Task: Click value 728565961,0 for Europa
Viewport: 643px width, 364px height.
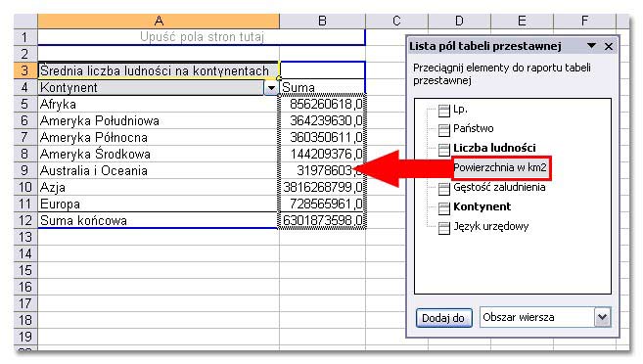Action: click(x=322, y=204)
